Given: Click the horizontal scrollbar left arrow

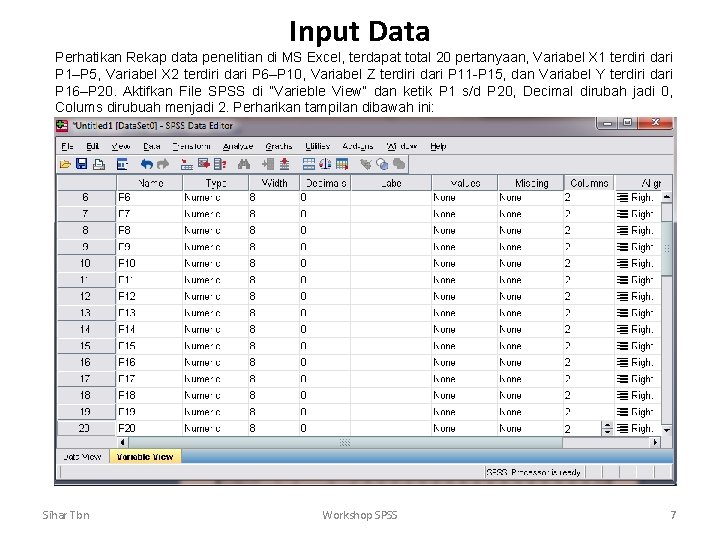Looking at the screenshot, I should tap(123, 442).
